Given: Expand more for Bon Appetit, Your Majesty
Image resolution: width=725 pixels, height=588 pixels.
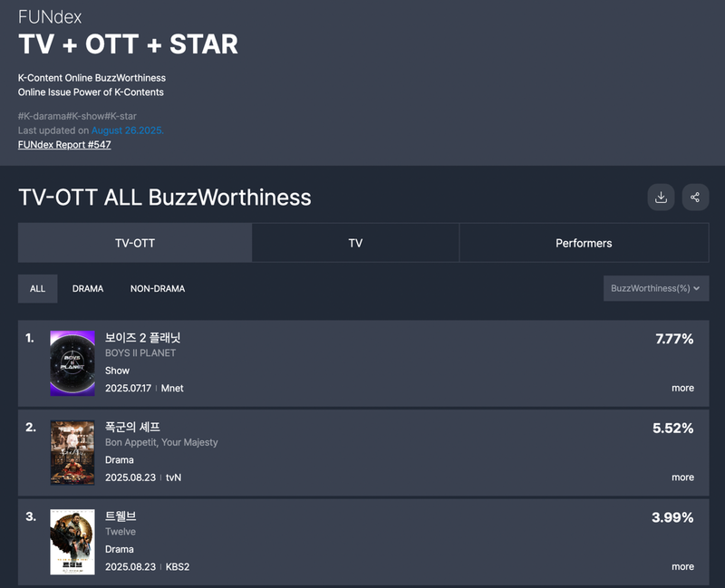Looking at the screenshot, I should (682, 477).
